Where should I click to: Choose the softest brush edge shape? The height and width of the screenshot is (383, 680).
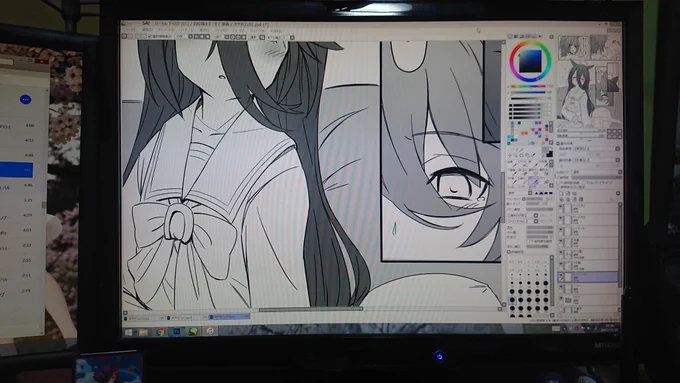[536, 193]
